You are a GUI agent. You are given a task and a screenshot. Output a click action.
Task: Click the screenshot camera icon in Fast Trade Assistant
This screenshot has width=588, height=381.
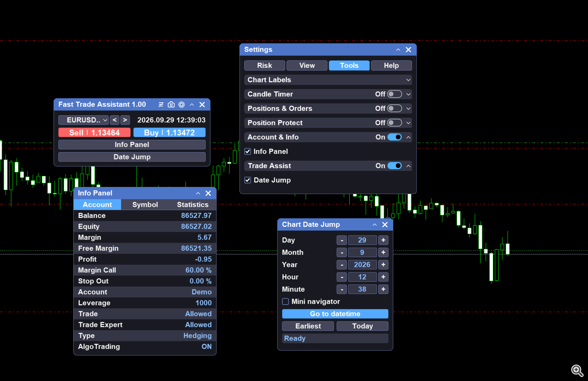coord(171,105)
